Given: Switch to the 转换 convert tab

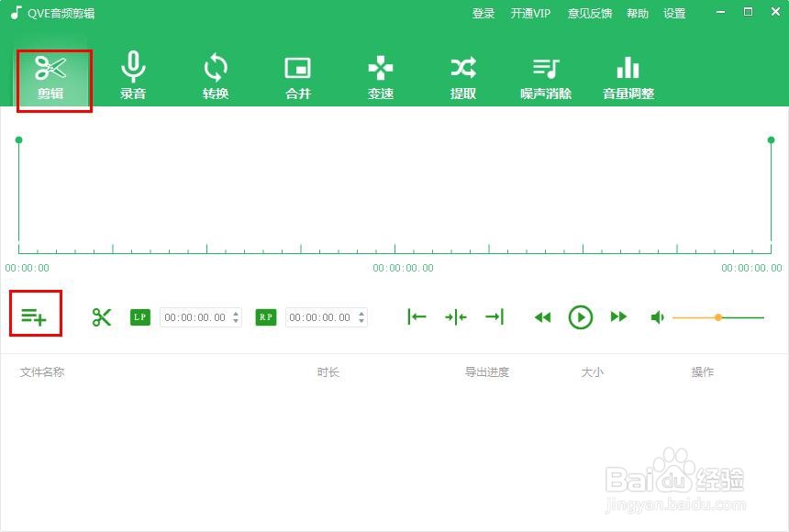Looking at the screenshot, I should click(x=216, y=76).
